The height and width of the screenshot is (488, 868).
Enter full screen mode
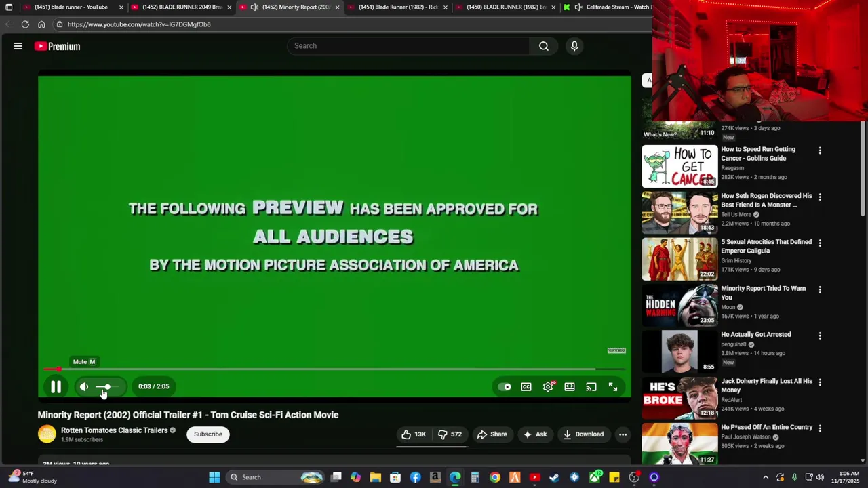coord(613,387)
